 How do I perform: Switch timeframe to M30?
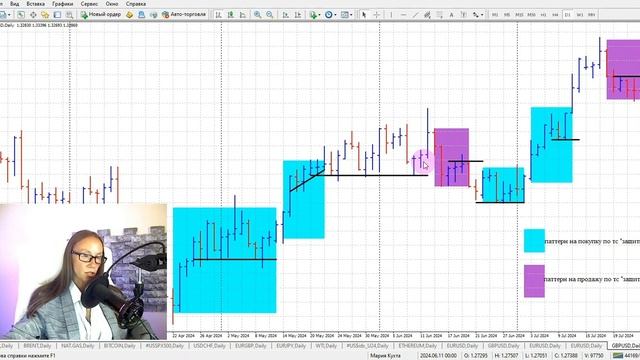531,15
